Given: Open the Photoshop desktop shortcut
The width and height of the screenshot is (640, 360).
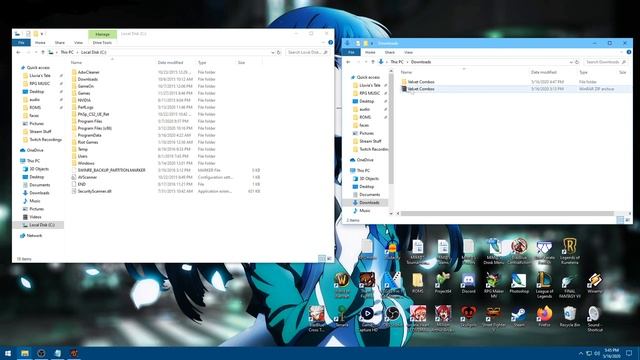Looking at the screenshot, I should click(519, 283).
